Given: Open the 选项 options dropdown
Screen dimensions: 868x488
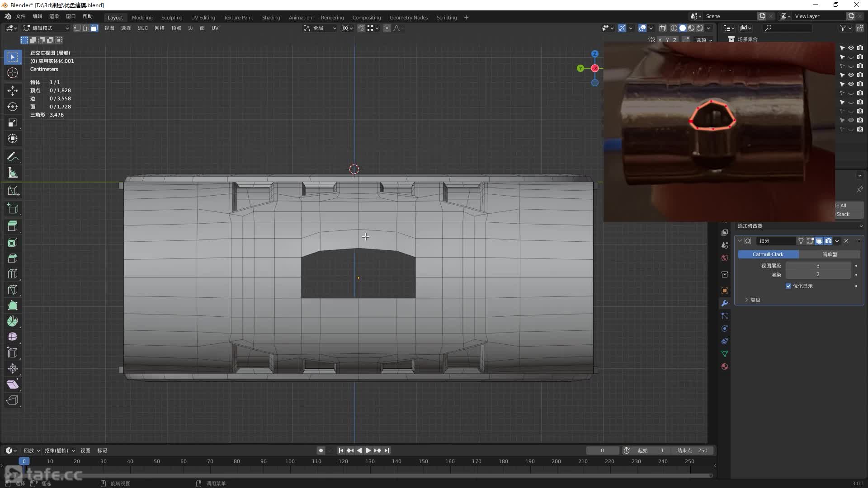Looking at the screenshot, I should coord(704,40).
